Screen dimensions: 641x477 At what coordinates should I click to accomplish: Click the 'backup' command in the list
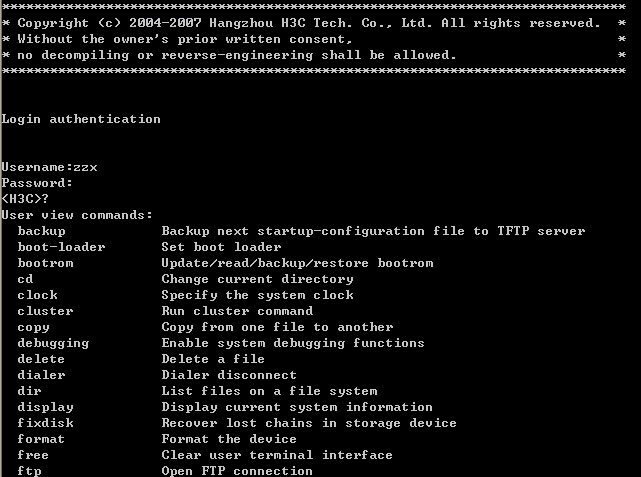click(41, 231)
